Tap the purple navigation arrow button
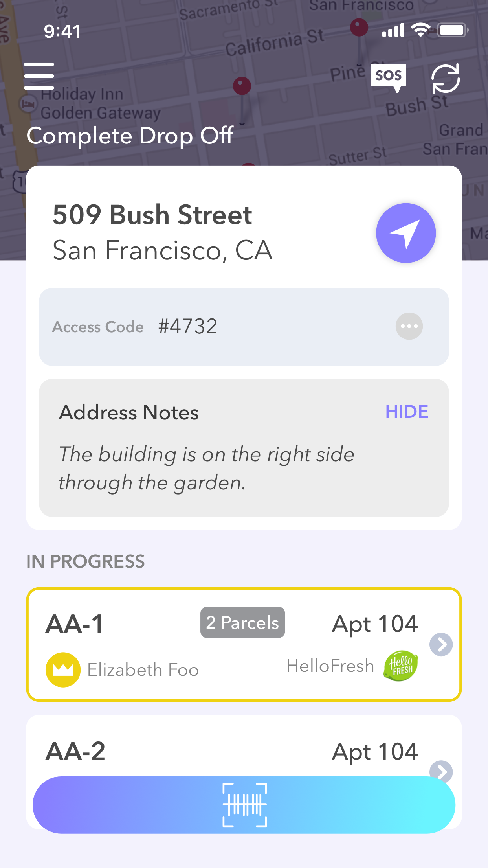This screenshot has height=868, width=488. click(406, 233)
